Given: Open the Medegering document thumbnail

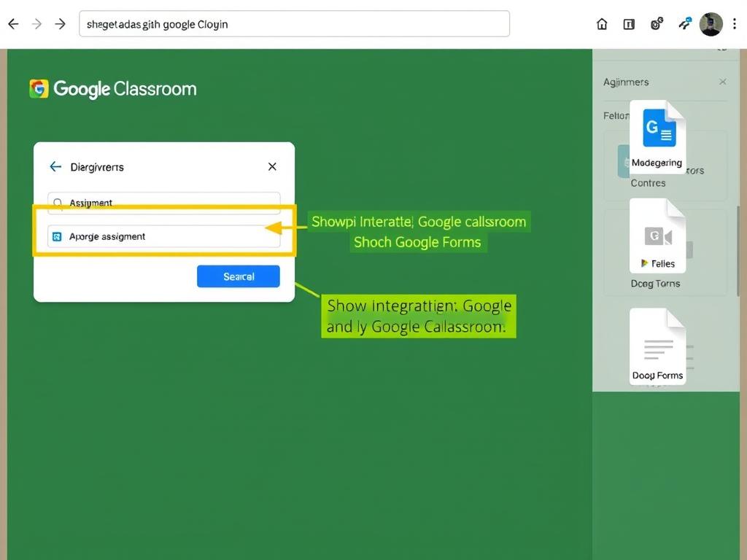Looking at the screenshot, I should coord(657,136).
